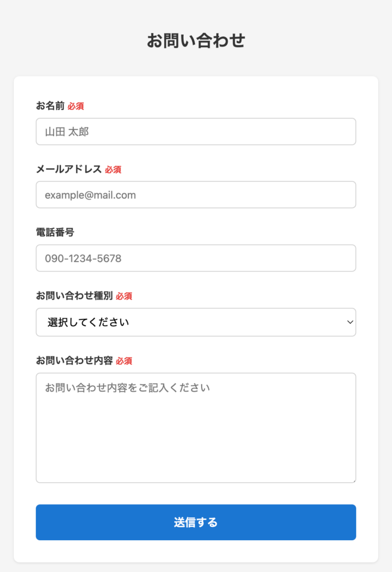
Task: Select the 電話番号 input field
Action: (x=195, y=258)
